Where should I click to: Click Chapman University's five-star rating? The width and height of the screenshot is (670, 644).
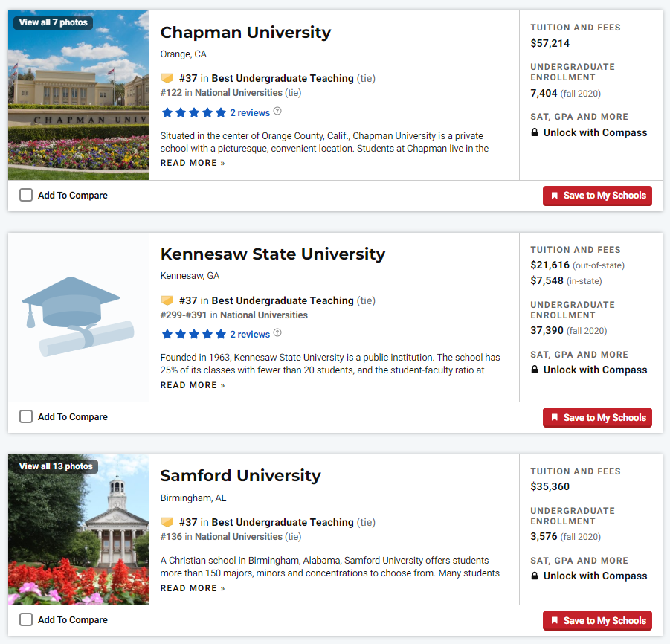(x=193, y=113)
